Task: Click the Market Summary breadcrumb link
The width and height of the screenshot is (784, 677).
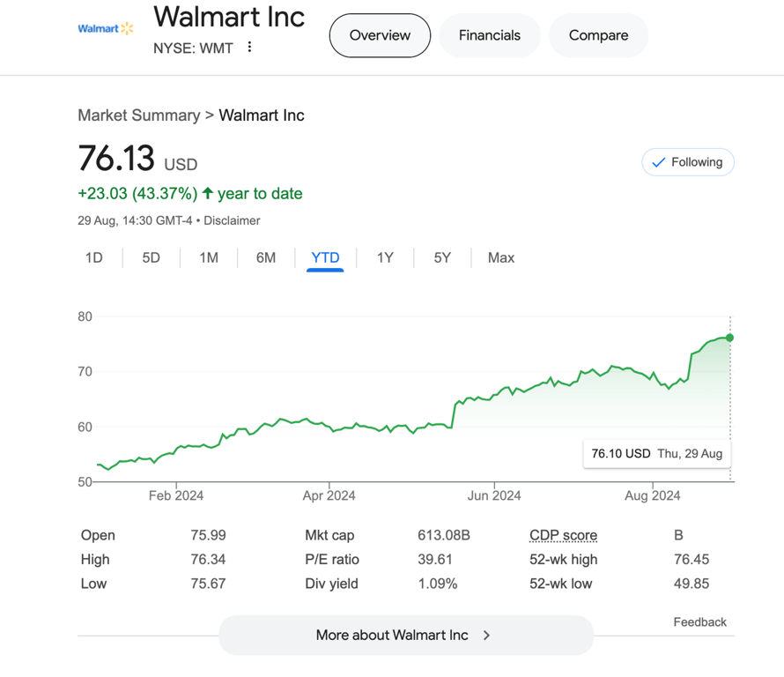Action: [138, 115]
